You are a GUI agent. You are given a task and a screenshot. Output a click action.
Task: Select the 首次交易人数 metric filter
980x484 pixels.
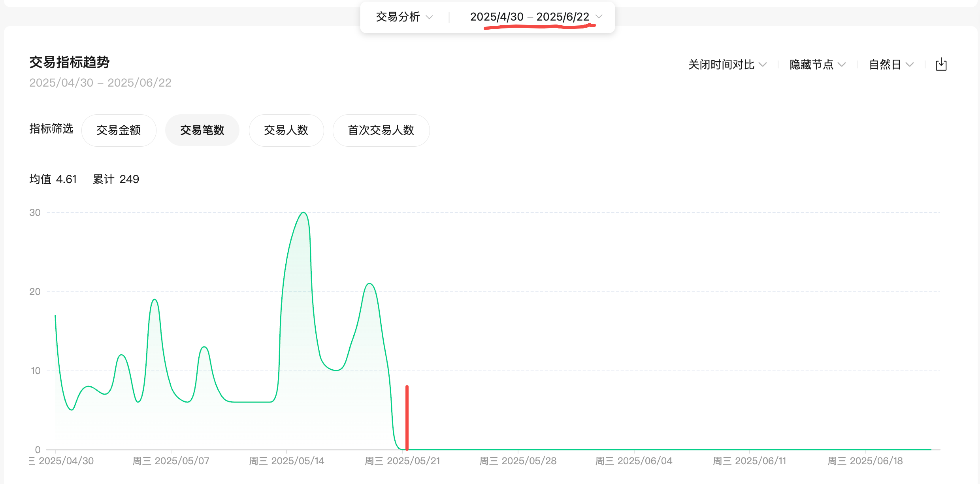pos(381,130)
